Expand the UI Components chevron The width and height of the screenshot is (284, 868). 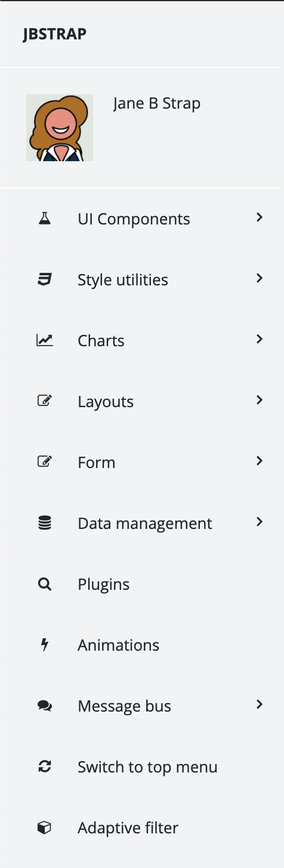[x=259, y=218]
